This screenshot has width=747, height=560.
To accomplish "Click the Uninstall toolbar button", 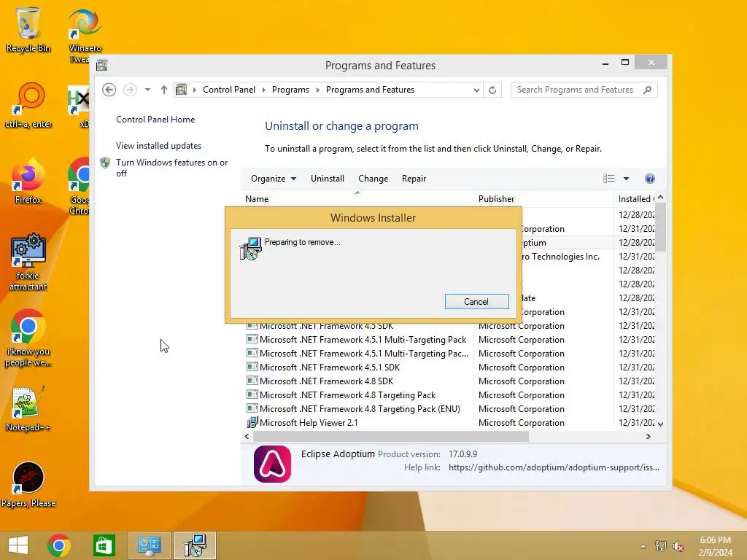I will pos(328,179).
